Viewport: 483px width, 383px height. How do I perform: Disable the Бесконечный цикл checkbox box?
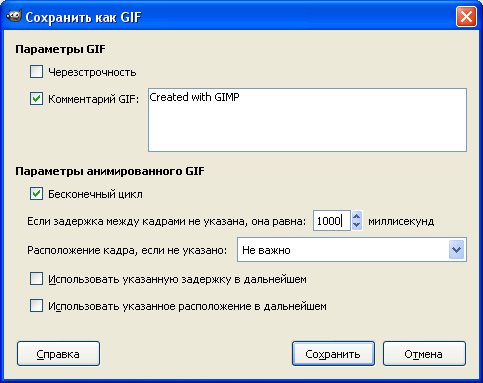[36, 194]
